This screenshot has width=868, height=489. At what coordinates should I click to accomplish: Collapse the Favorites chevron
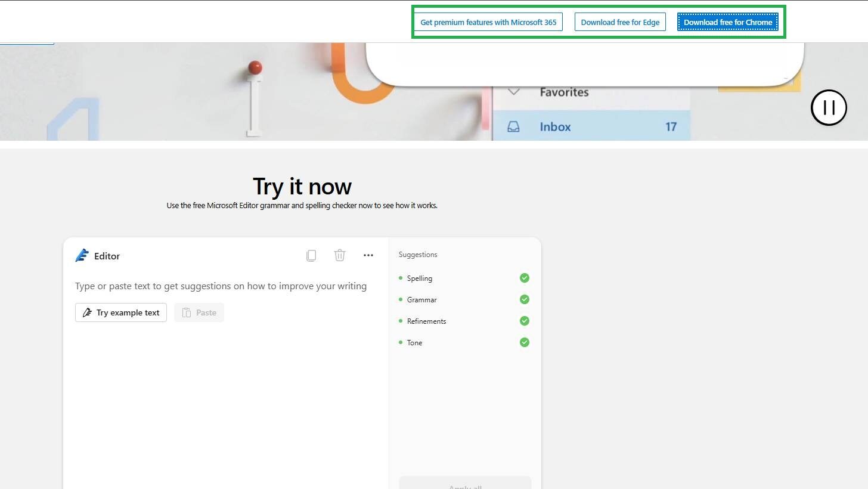click(513, 92)
